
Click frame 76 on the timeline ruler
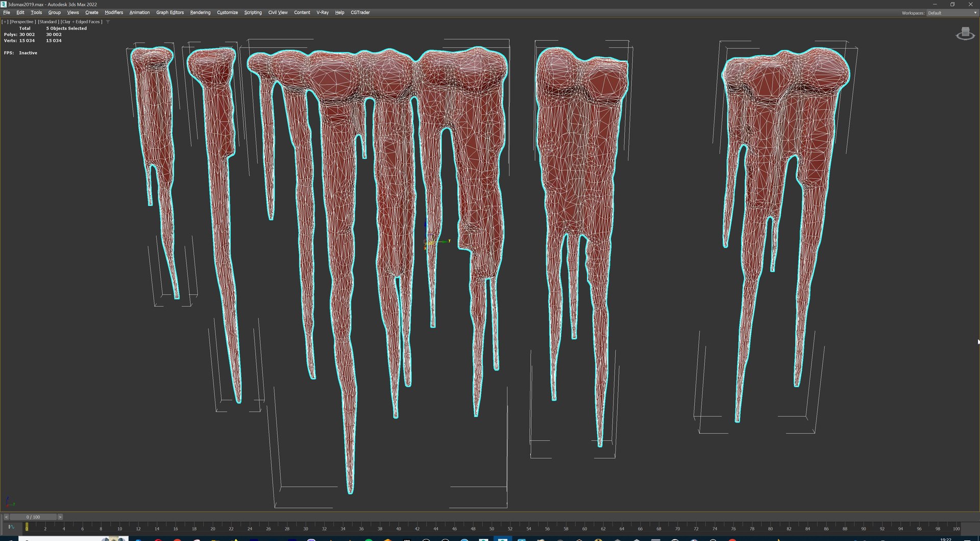[x=733, y=528]
